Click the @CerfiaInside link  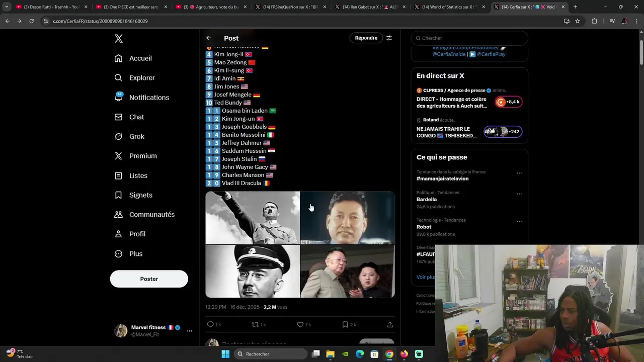point(449,54)
